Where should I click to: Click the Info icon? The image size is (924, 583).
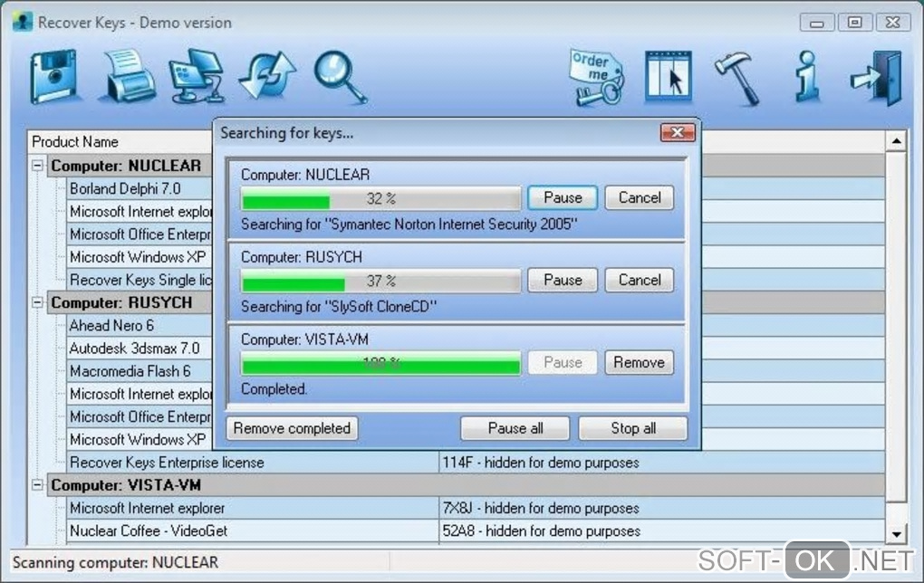click(x=807, y=77)
